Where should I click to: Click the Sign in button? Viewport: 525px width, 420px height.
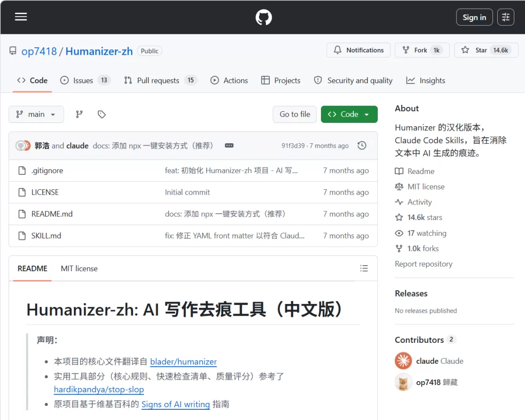point(474,17)
